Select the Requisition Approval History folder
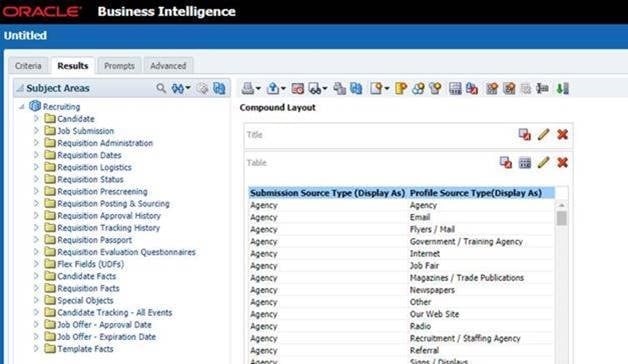Image resolution: width=628 pixels, height=364 pixels. pyautogui.click(x=109, y=215)
